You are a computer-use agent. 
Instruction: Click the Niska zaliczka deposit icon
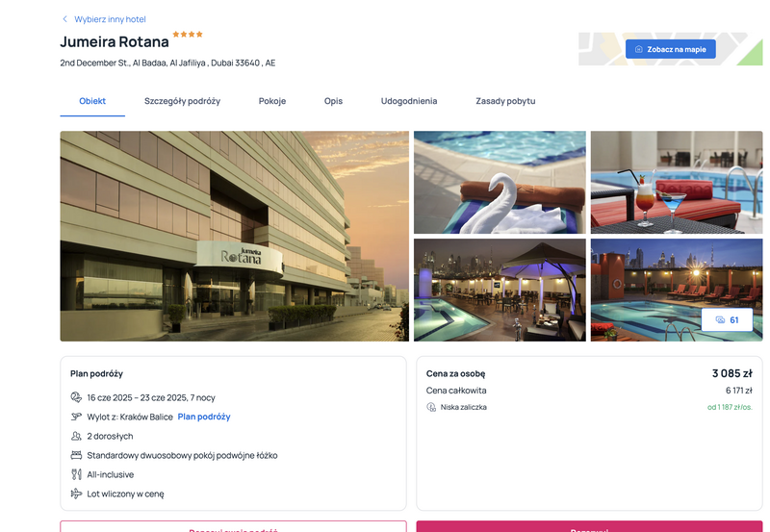tap(431, 407)
